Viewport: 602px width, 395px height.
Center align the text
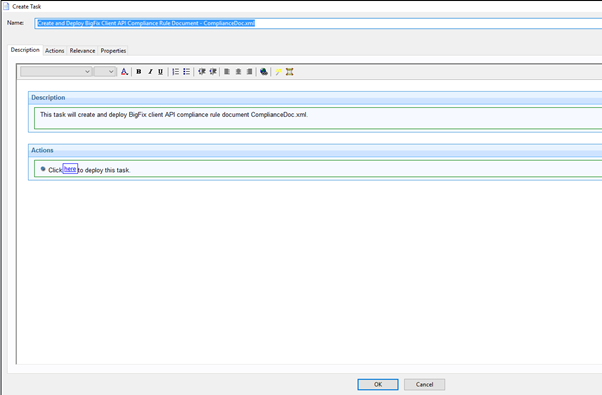(238, 72)
